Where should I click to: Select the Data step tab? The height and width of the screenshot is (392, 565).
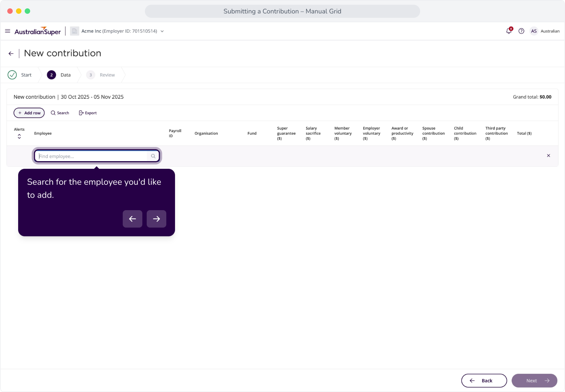pos(59,75)
